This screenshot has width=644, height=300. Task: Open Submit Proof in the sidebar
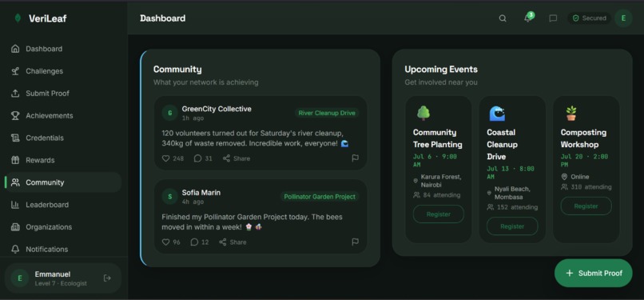click(x=63, y=94)
